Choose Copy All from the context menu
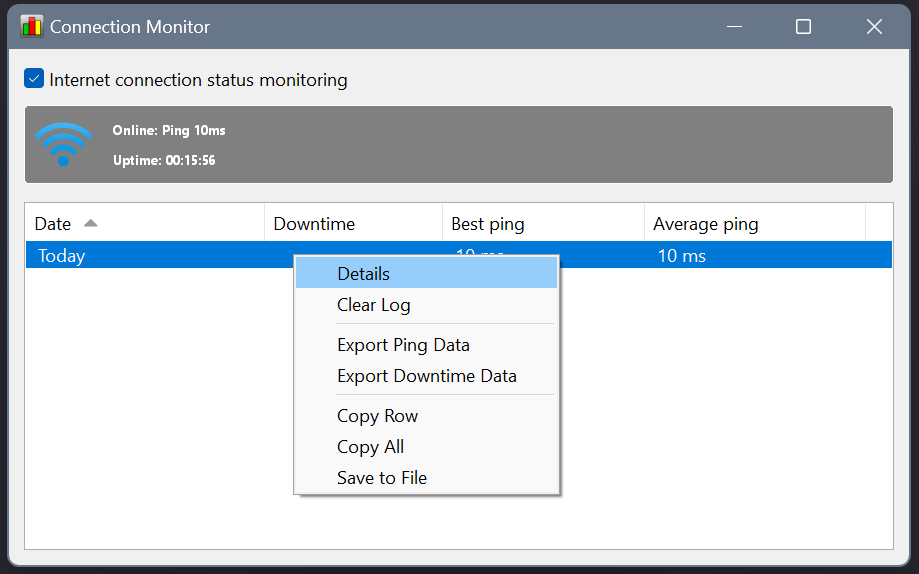Viewport: 919px width, 574px height. (370, 447)
